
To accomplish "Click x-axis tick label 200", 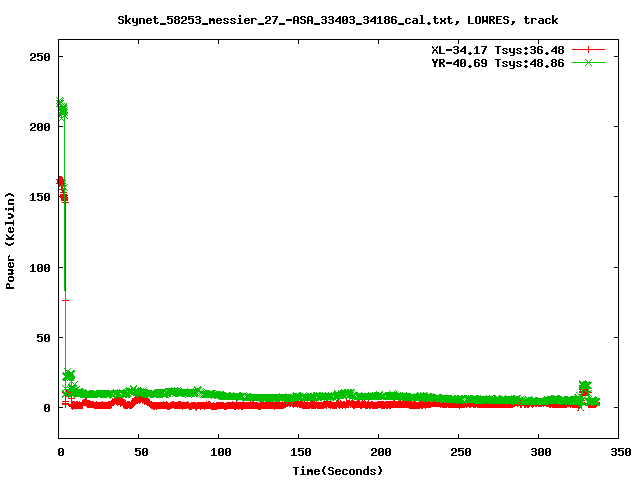I will point(381,452).
